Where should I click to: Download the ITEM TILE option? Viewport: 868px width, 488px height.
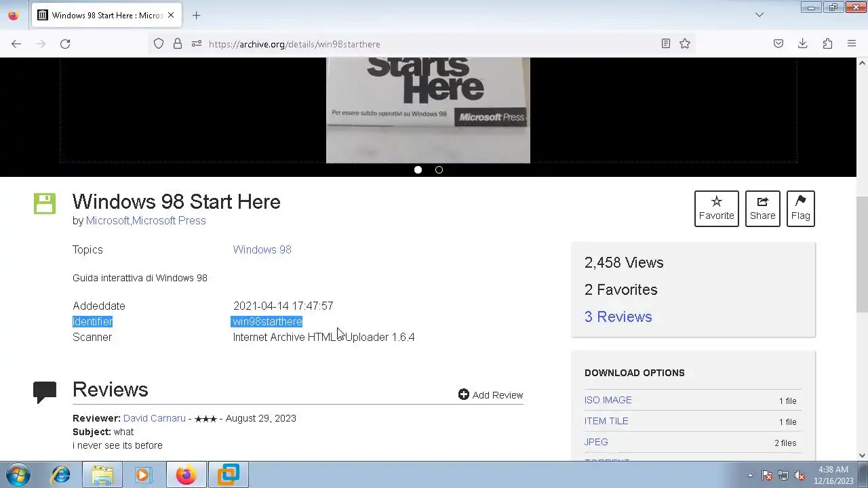606,421
